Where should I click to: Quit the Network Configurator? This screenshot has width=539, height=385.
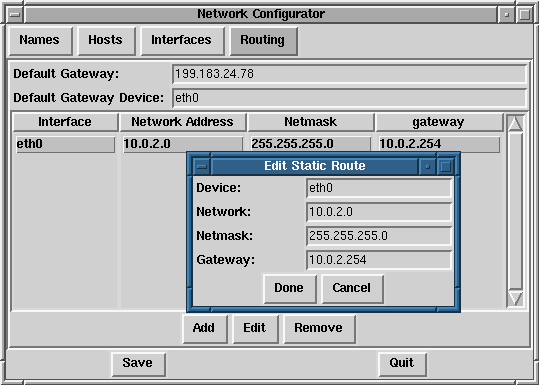[x=402, y=364]
